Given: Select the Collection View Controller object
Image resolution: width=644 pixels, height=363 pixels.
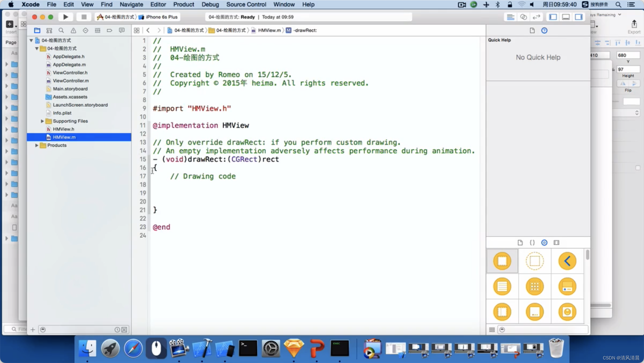Looking at the screenshot, I should [x=535, y=286].
